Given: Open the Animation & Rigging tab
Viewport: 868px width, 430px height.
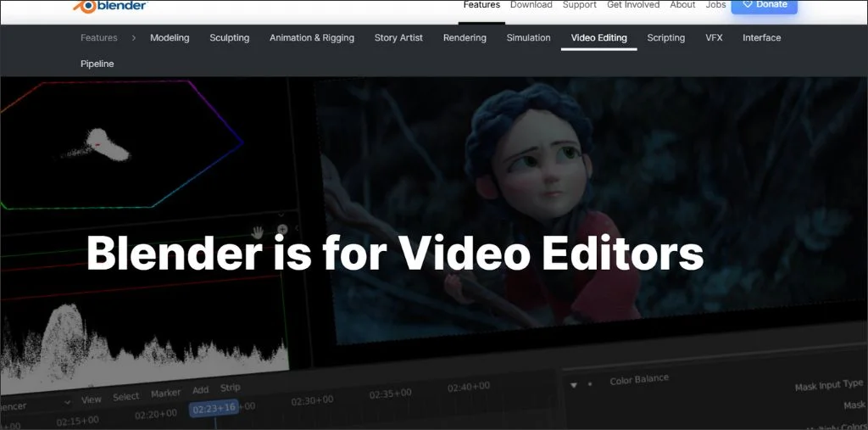Looking at the screenshot, I should pyautogui.click(x=312, y=37).
